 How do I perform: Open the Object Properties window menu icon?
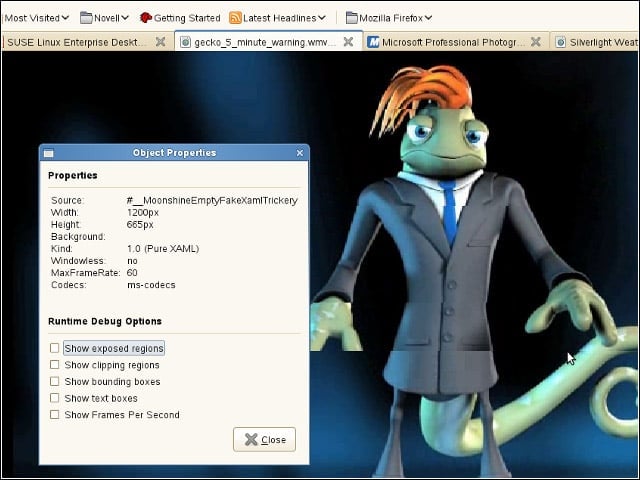tap(49, 153)
